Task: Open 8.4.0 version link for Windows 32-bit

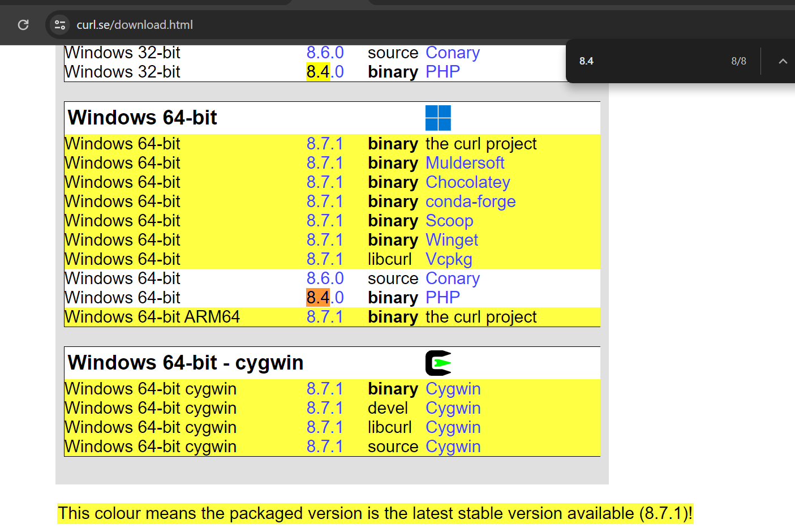Action: tap(325, 72)
